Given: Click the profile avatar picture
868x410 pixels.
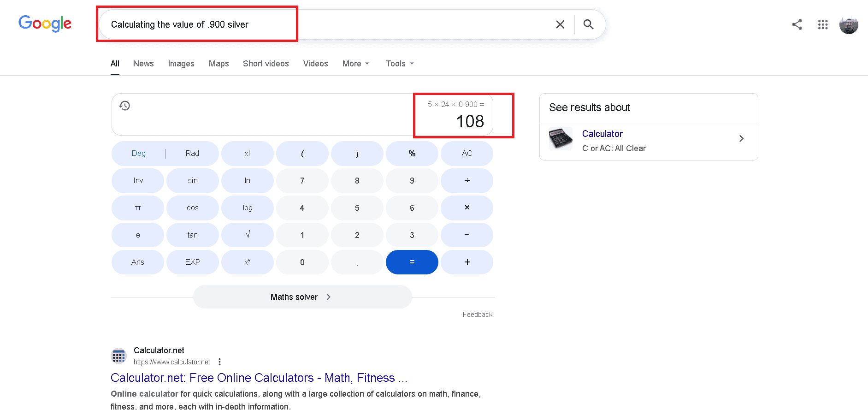Looking at the screenshot, I should pyautogui.click(x=849, y=25).
